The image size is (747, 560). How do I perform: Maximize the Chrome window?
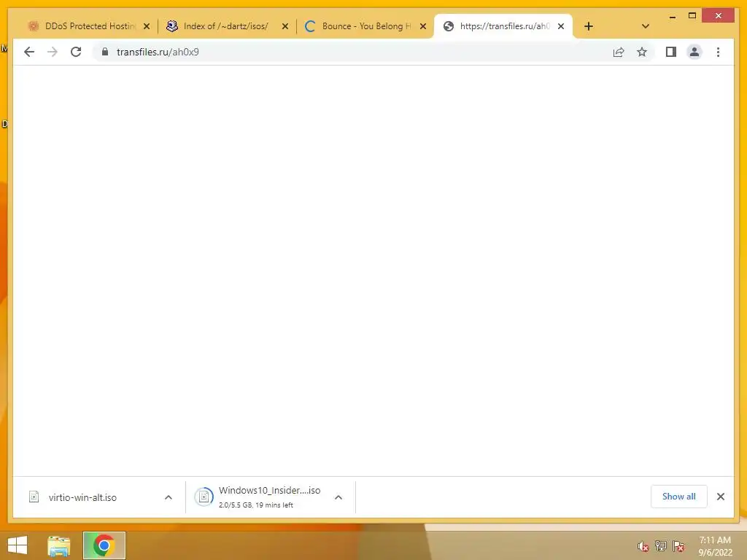(692, 16)
